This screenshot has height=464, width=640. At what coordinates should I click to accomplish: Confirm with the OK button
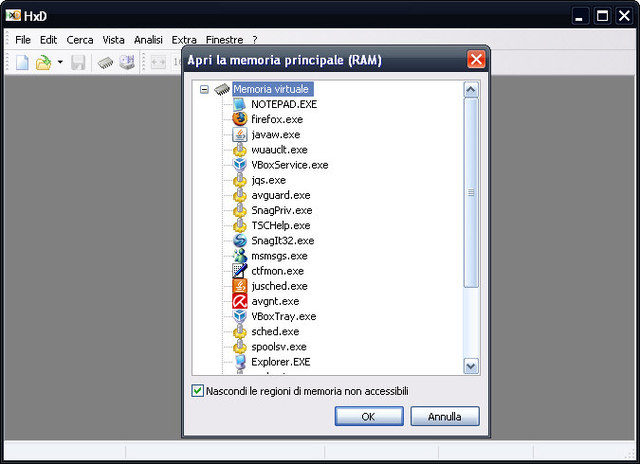[x=369, y=416]
